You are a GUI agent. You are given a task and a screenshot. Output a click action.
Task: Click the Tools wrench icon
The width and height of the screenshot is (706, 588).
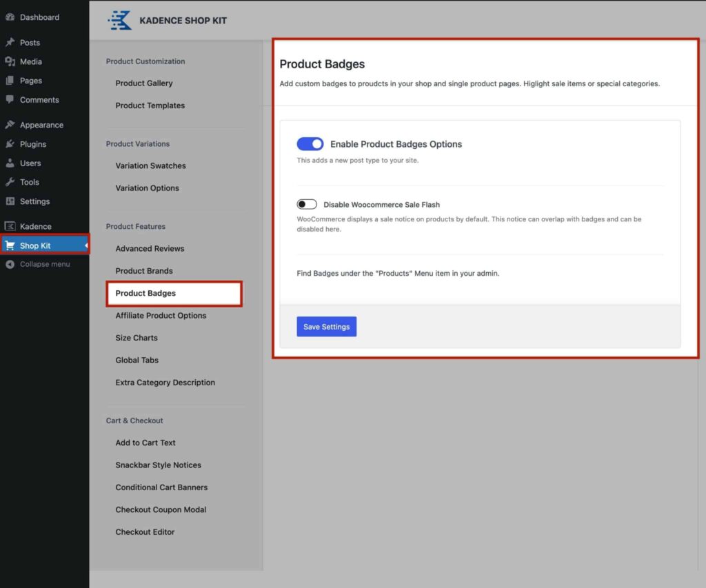(x=10, y=182)
